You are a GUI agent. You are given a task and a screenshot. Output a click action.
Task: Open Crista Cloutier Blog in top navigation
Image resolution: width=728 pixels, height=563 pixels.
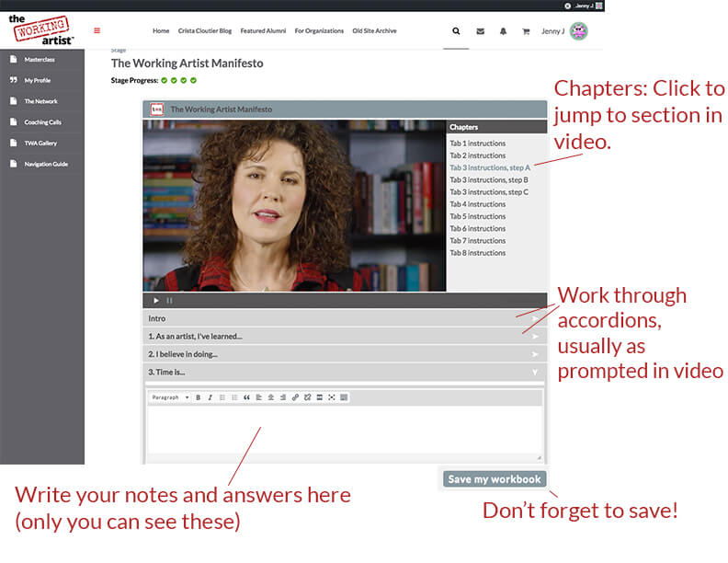pyautogui.click(x=205, y=31)
